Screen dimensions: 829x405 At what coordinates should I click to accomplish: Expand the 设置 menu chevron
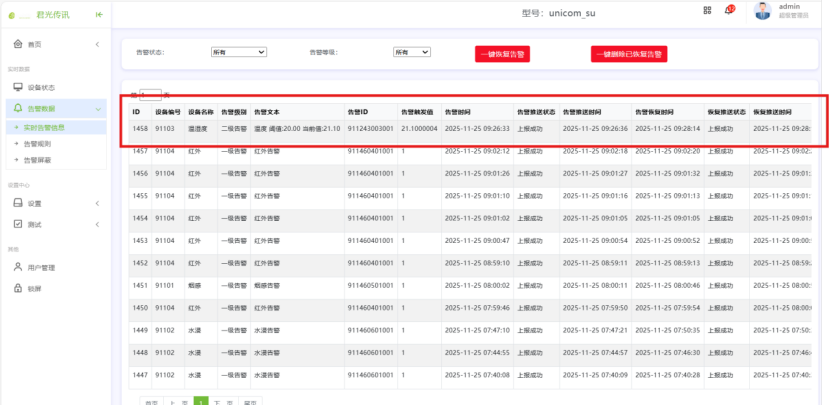[97, 203]
